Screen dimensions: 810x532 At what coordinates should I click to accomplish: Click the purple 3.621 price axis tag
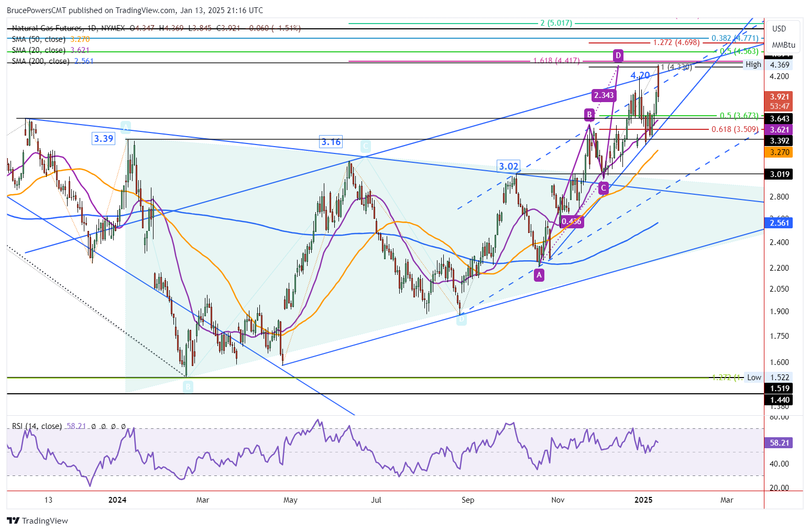[779, 130]
